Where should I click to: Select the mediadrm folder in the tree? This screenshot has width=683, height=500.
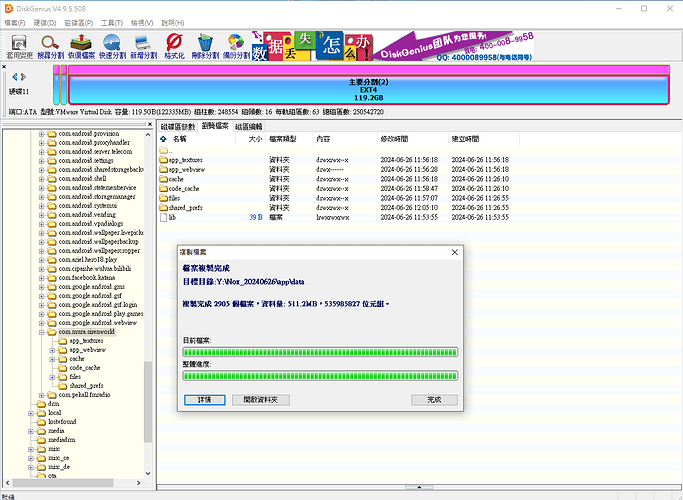click(61, 440)
